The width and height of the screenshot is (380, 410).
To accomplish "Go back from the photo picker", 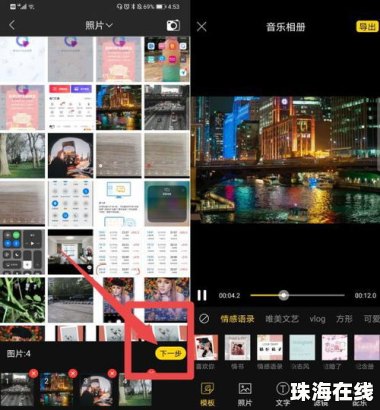I will pos(12,25).
